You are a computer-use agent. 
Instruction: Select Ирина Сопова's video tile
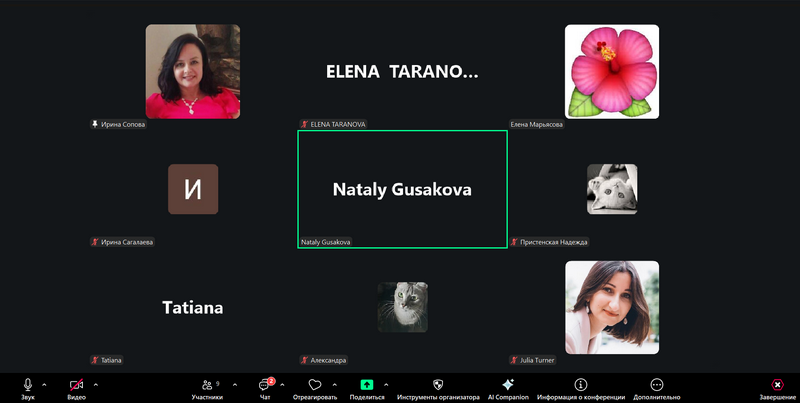pos(192,71)
